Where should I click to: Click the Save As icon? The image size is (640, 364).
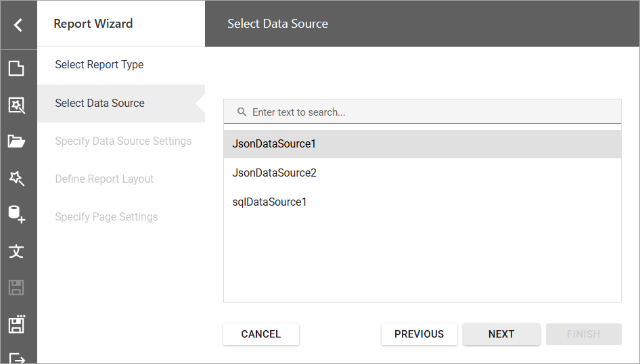tap(17, 324)
